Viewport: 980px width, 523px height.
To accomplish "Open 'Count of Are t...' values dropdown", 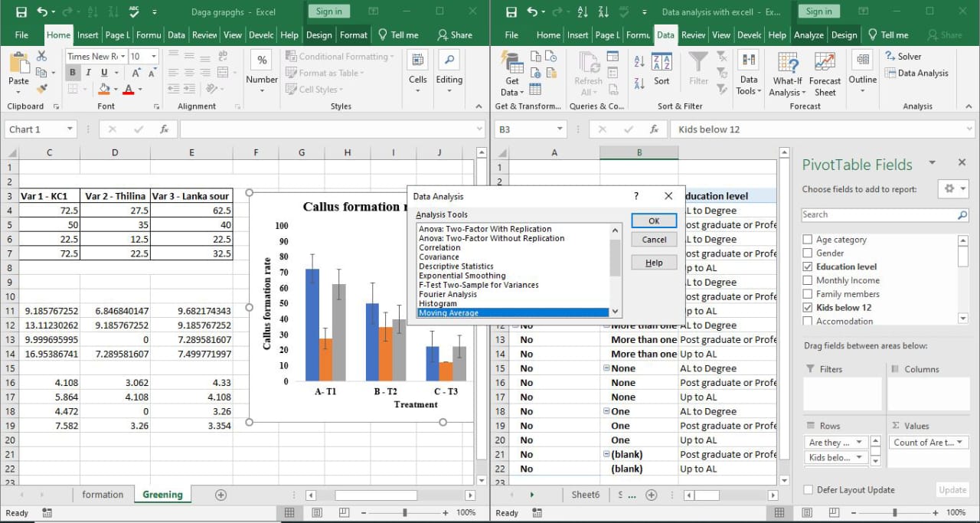I will [x=961, y=442].
